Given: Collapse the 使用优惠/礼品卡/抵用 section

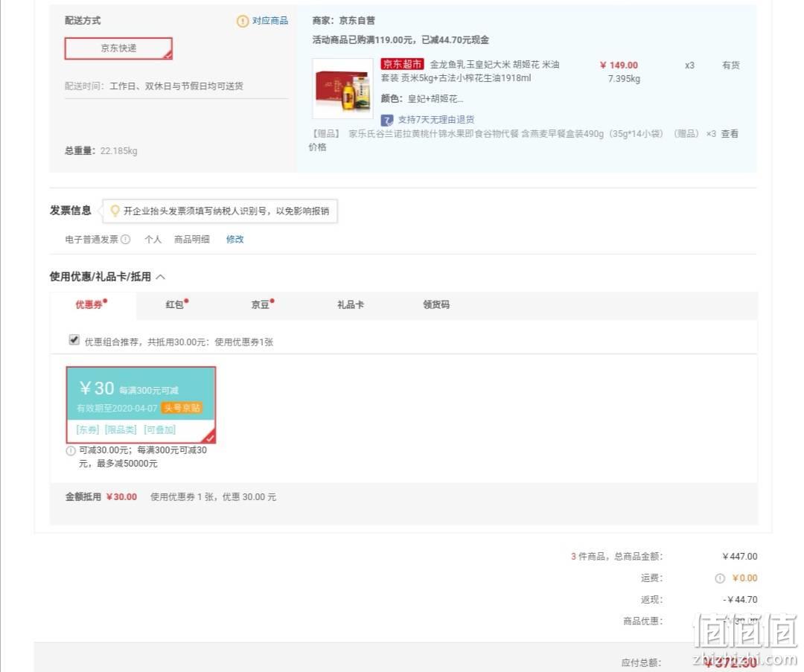Looking at the screenshot, I should [x=161, y=277].
